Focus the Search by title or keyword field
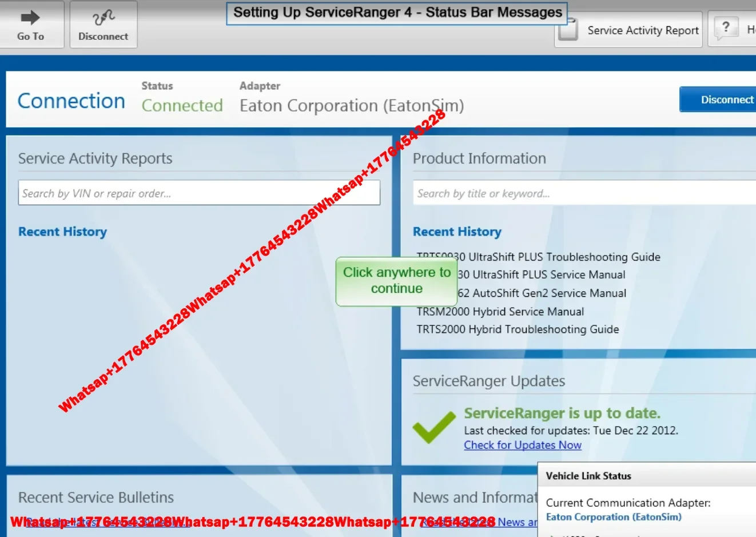This screenshot has width=756, height=537. click(x=584, y=193)
